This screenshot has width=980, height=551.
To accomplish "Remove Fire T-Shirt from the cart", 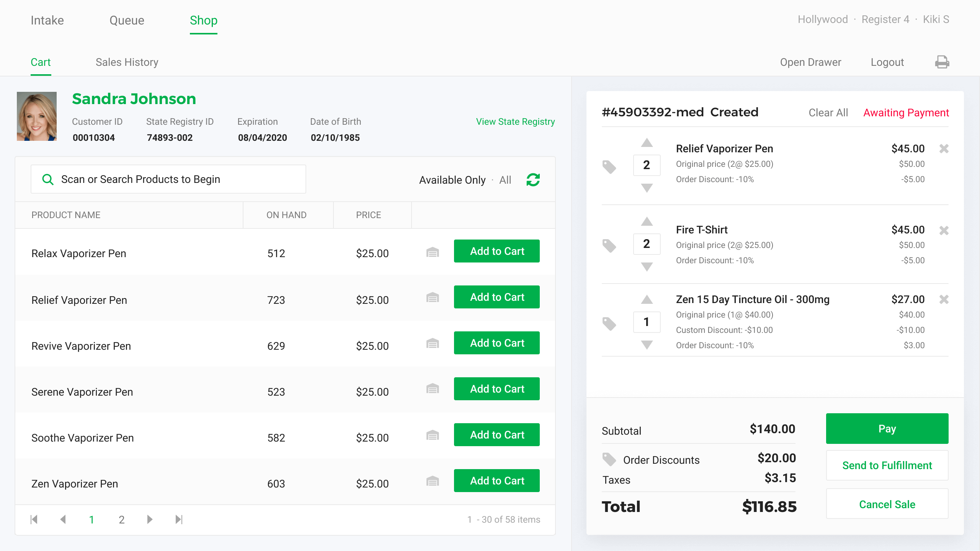I will pos(944,230).
